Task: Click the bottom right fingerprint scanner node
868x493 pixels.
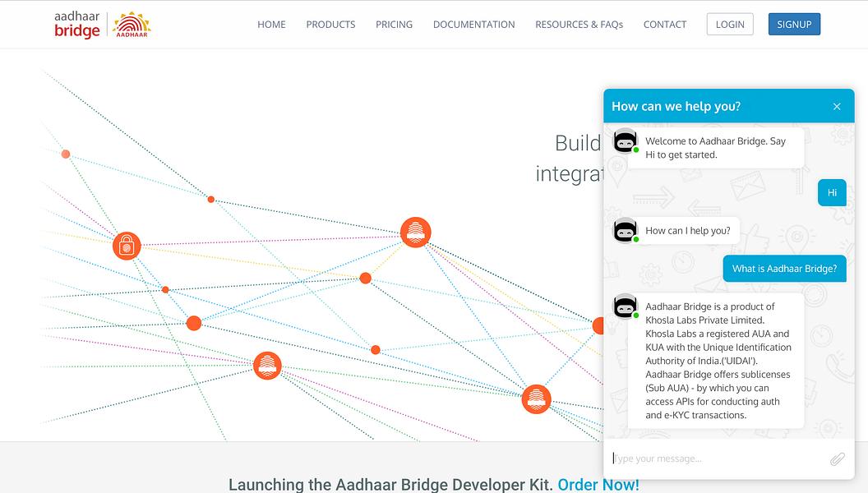Action: 536,399
